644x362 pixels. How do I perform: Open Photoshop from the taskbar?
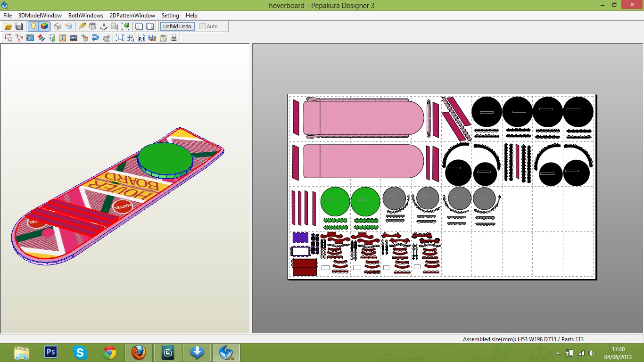(x=50, y=353)
